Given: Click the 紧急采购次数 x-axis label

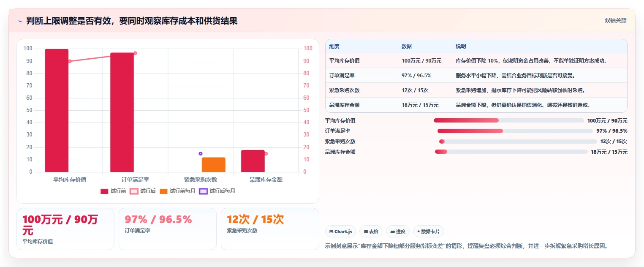Looking at the screenshot, I should coord(201,180).
